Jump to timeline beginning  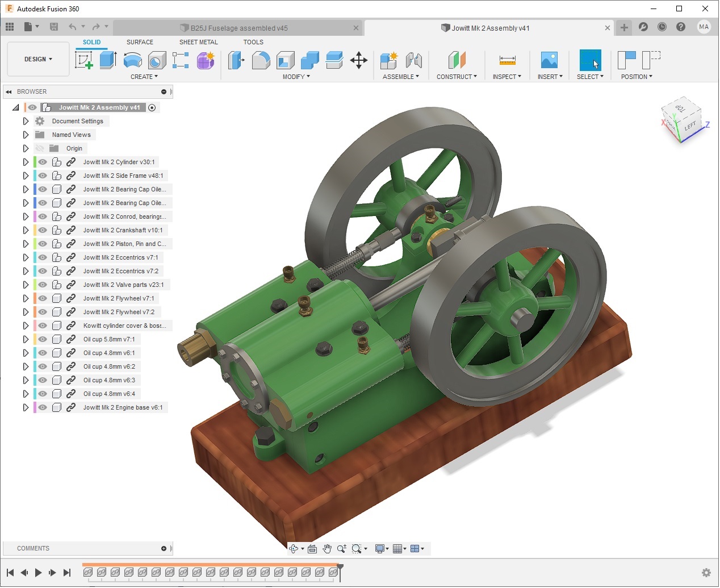[x=10, y=573]
